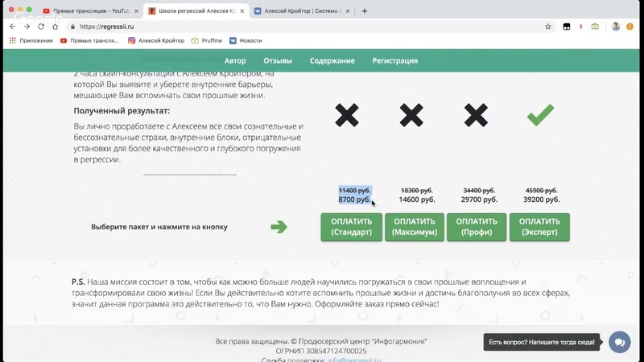This screenshot has height=362, width=644.
Task: Open the chat bubble support icon
Action: pos(619,342)
